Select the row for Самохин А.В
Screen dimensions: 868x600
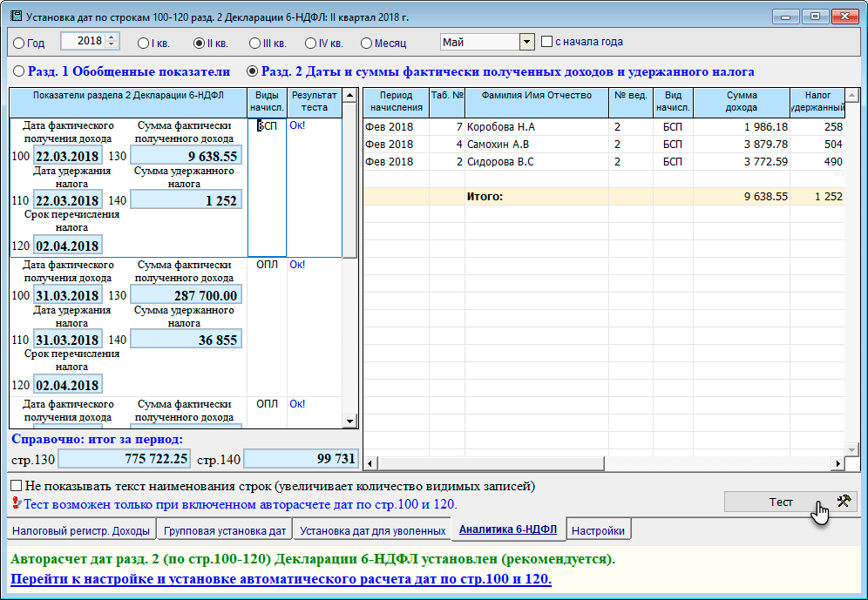tap(603, 145)
